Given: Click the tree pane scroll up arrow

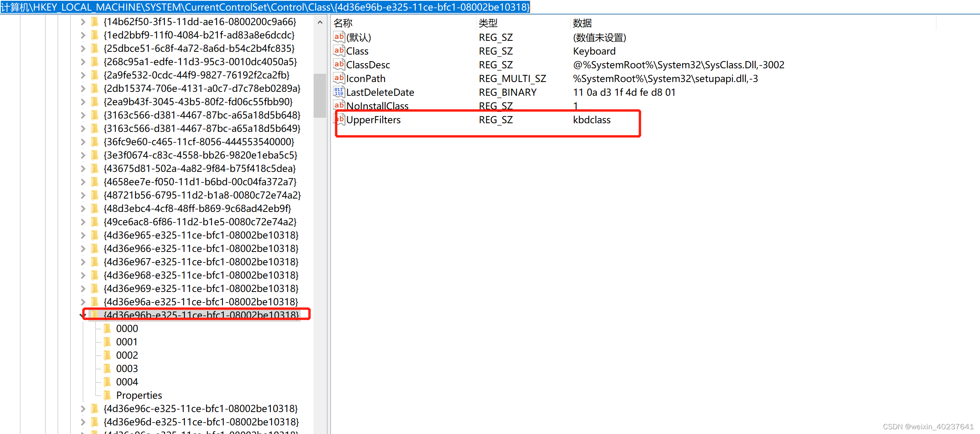Looking at the screenshot, I should click(x=320, y=22).
